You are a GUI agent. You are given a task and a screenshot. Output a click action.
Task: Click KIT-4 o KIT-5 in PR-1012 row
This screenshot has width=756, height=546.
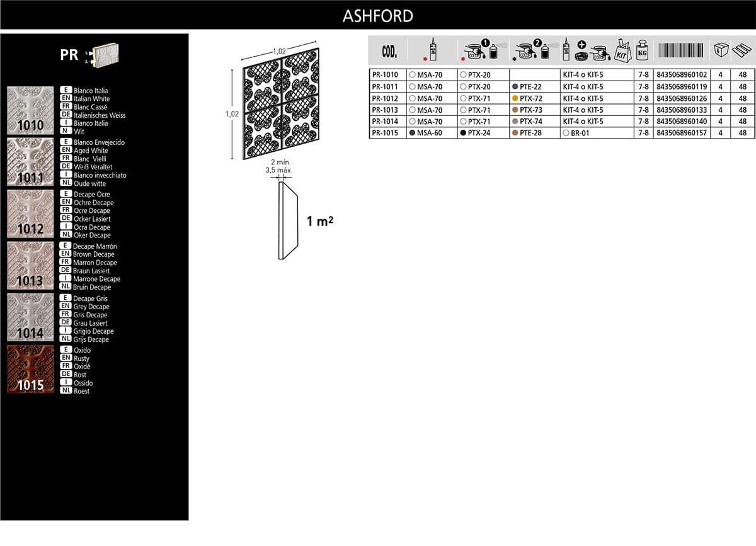tap(582, 98)
